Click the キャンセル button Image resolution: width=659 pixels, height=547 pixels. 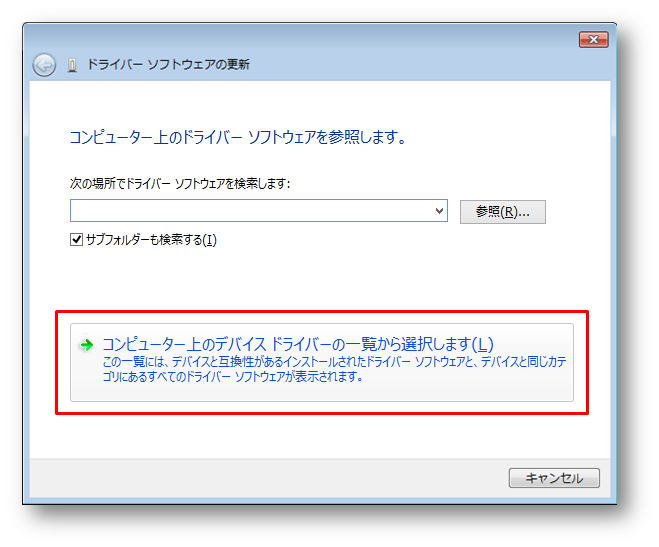pos(554,478)
